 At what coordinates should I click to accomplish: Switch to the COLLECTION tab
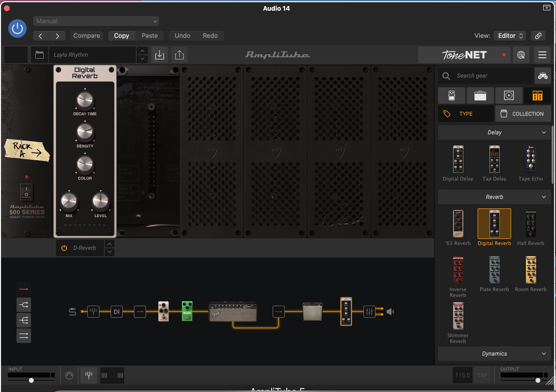click(523, 114)
